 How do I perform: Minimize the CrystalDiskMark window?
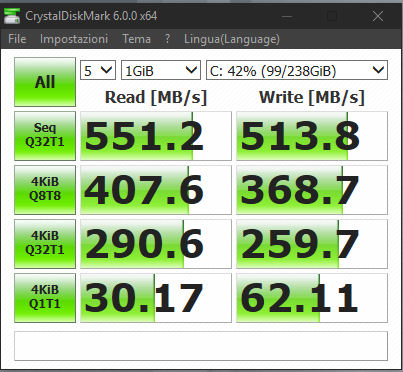coord(287,16)
